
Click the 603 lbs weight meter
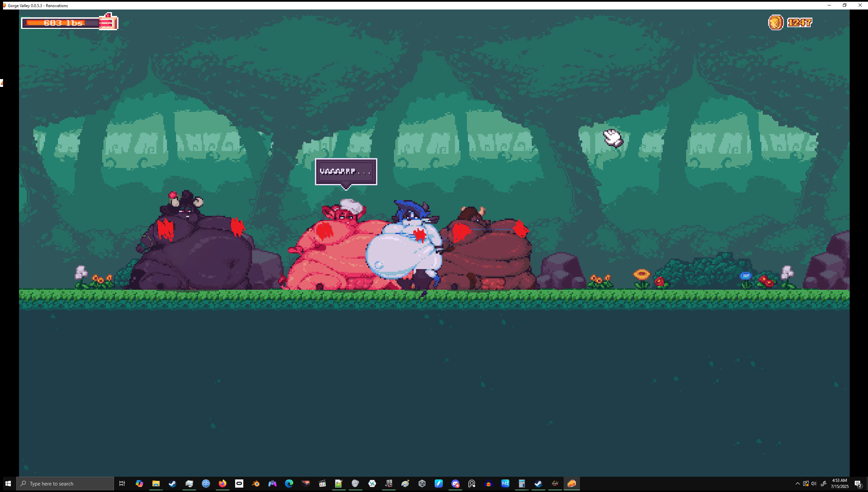pyautogui.click(x=60, y=23)
